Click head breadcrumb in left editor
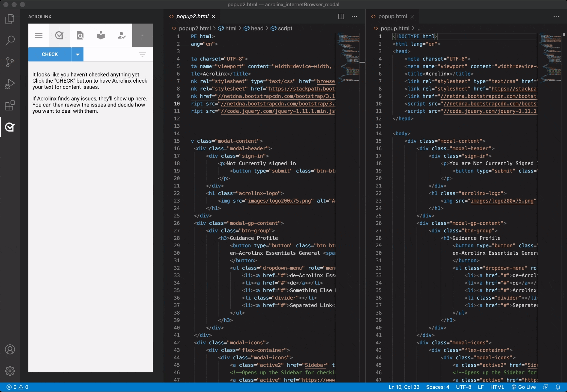567x392 pixels. point(257,28)
